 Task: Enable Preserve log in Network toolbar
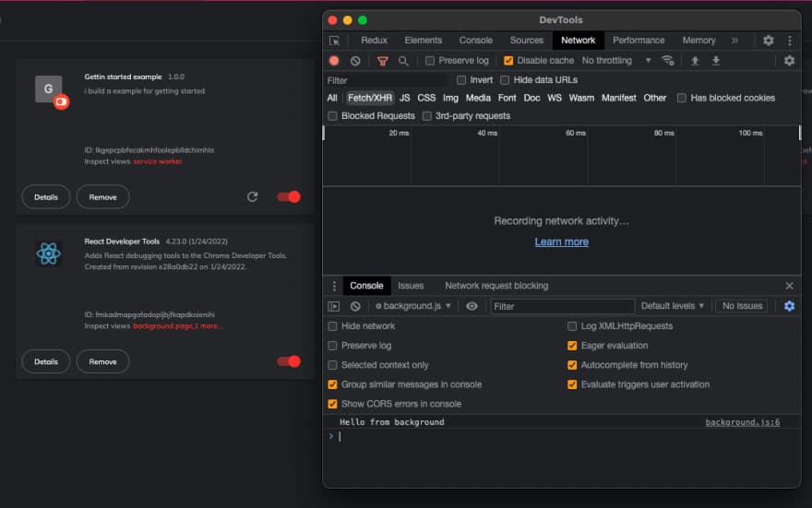click(x=430, y=61)
